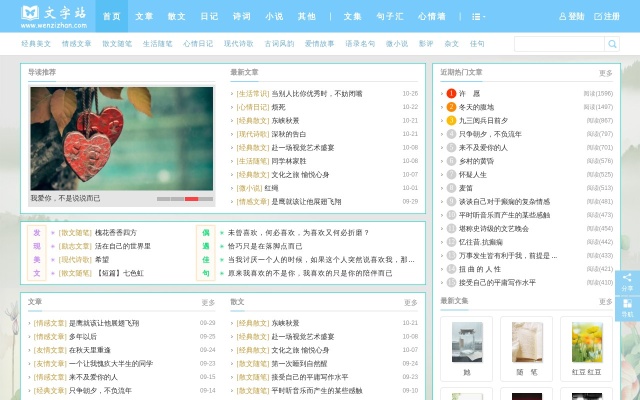Click the 分享 share icon on right edge
The image size is (640, 400).
pos(627,282)
